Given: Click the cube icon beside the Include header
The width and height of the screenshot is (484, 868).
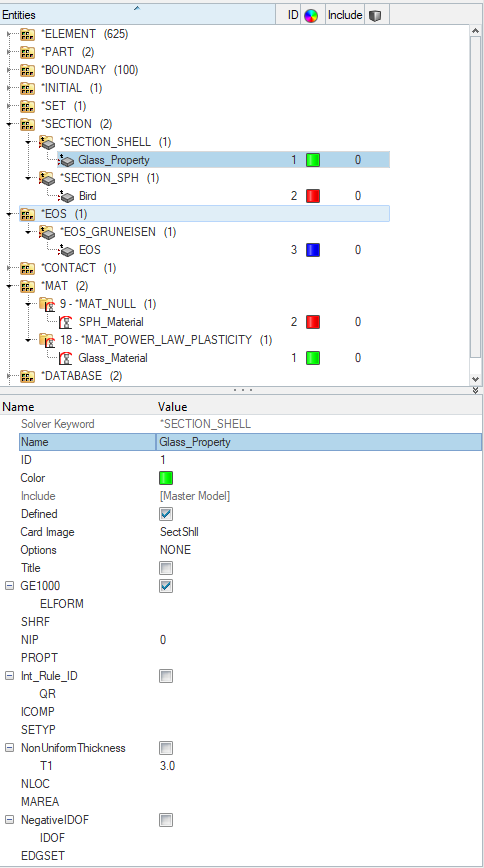Looking at the screenshot, I should (x=375, y=16).
